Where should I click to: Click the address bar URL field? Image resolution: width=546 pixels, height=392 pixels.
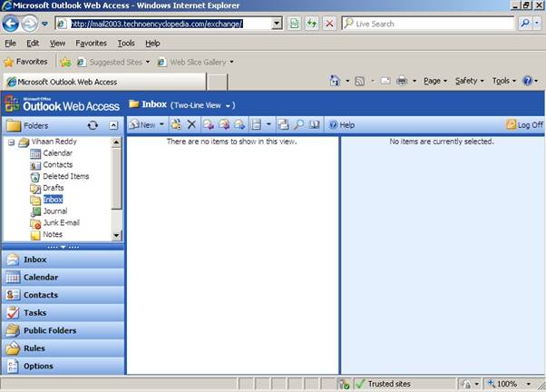coord(162,24)
